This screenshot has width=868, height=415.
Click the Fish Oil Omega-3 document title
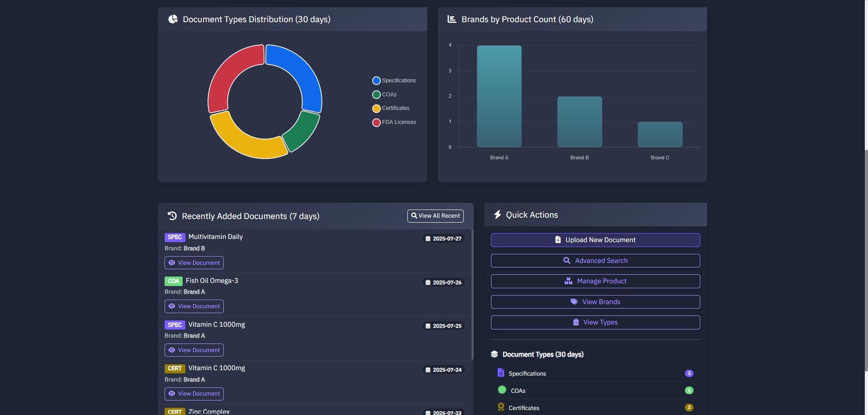click(212, 281)
